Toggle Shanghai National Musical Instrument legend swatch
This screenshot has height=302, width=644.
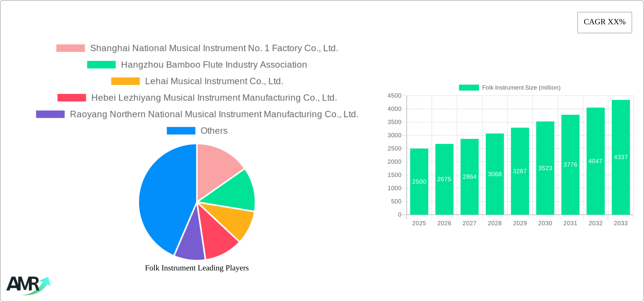(x=71, y=48)
